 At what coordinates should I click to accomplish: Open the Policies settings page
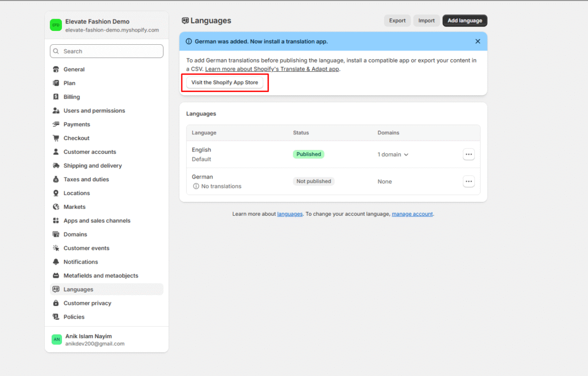106,317
